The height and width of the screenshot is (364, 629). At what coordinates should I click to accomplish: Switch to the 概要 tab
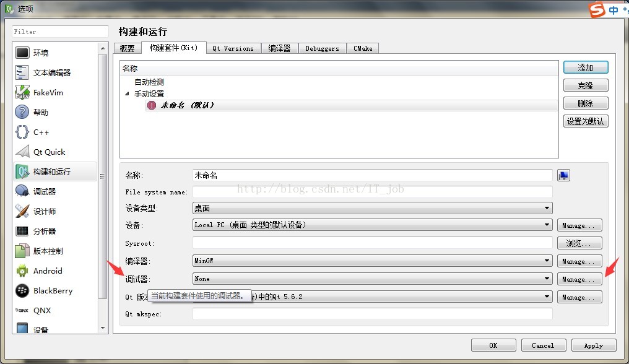point(127,48)
